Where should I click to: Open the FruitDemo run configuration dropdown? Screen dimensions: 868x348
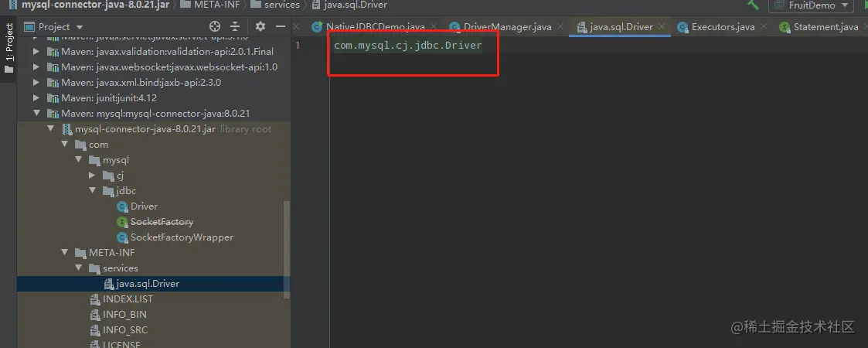[812, 5]
